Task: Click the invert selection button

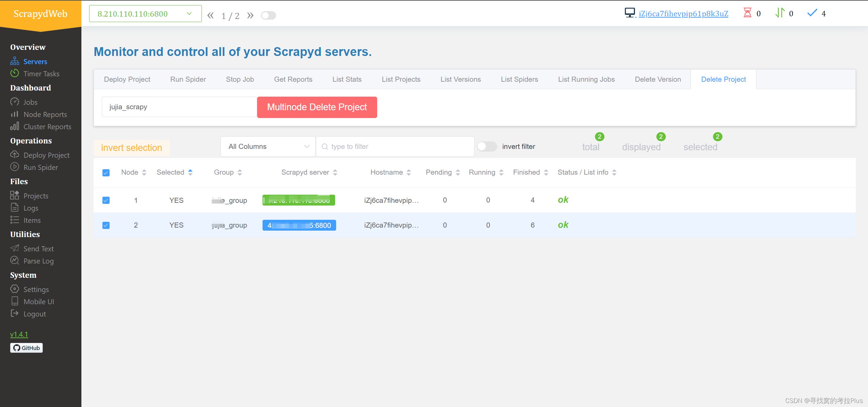Action: [132, 148]
